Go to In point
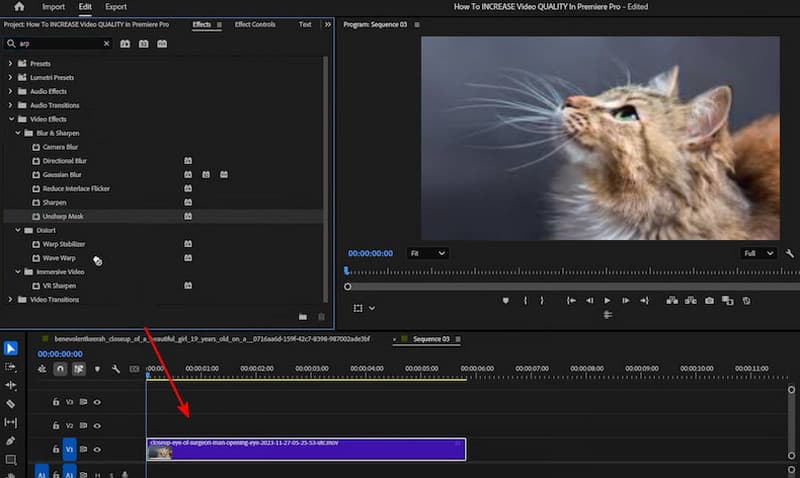800x478 pixels. coord(571,300)
